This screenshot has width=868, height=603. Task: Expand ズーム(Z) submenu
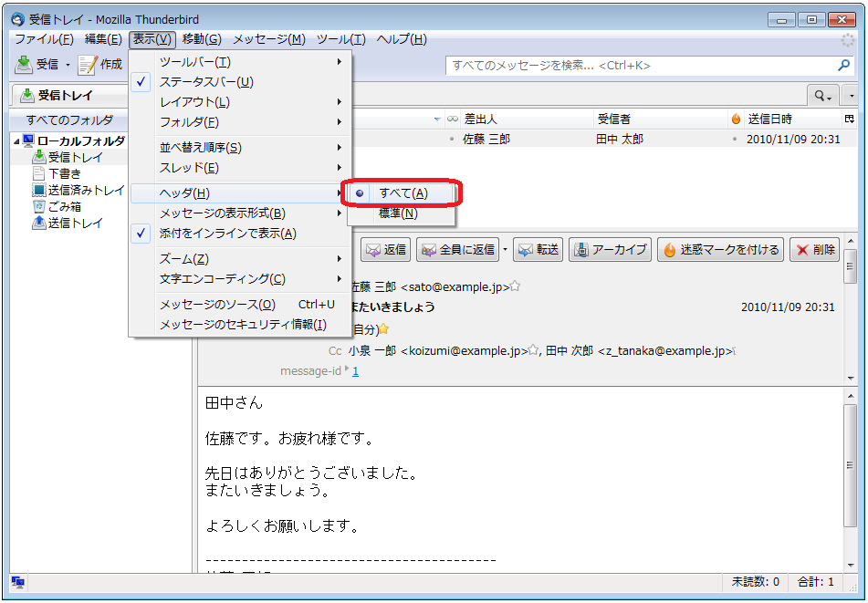pos(241,259)
